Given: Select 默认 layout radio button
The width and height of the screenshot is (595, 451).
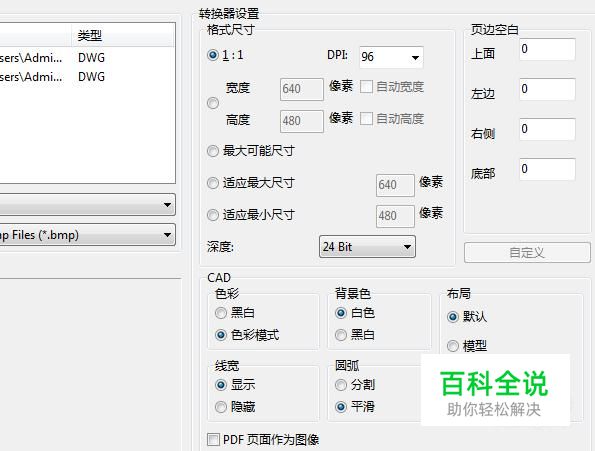Looking at the screenshot, I should [x=453, y=317].
